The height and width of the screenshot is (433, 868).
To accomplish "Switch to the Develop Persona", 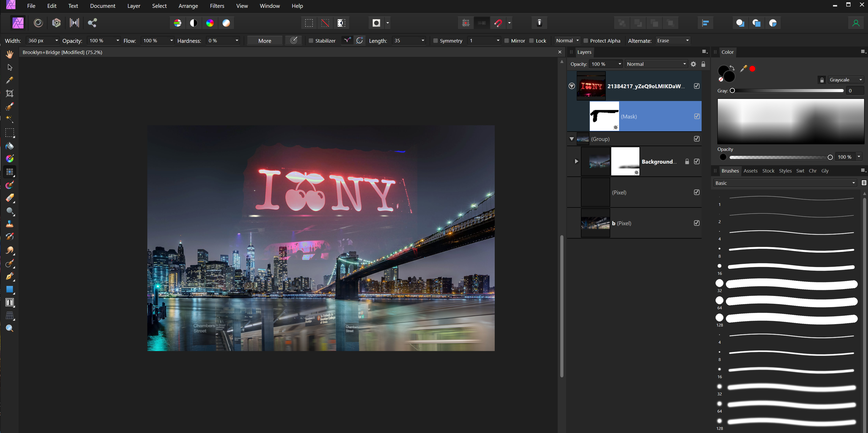I will [56, 23].
